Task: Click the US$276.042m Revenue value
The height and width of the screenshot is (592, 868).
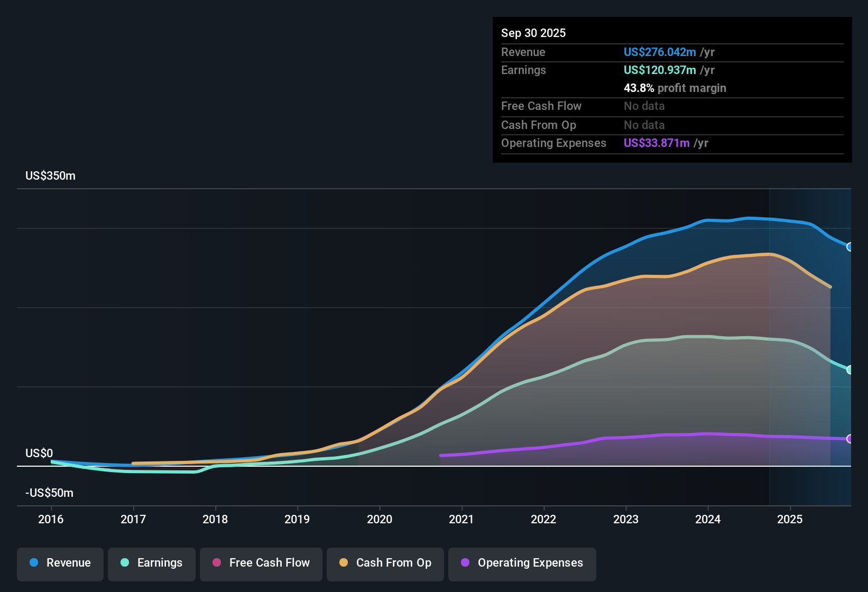Action: [660, 52]
